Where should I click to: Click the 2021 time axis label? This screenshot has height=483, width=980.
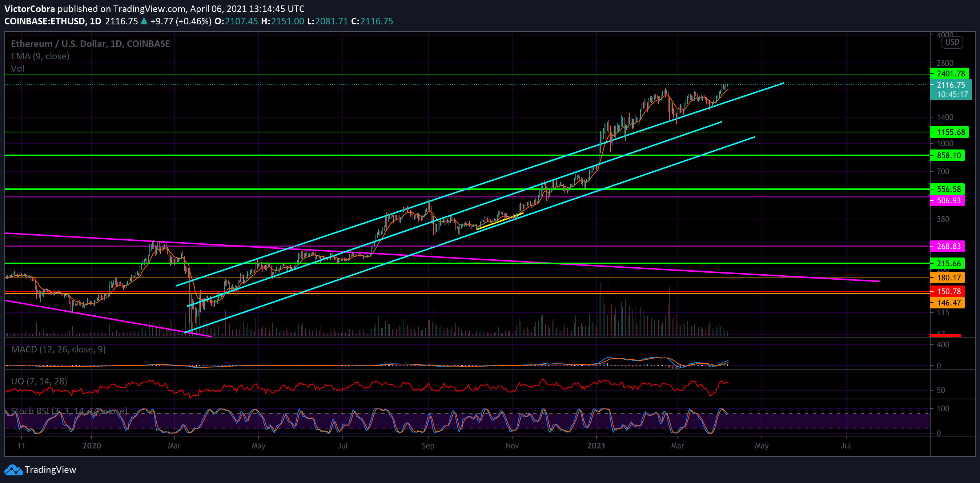[x=596, y=446]
